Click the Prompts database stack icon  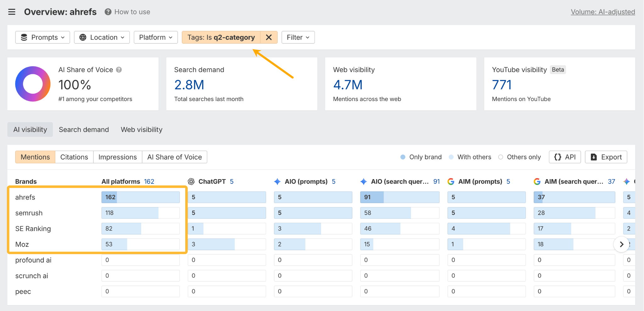click(x=24, y=37)
